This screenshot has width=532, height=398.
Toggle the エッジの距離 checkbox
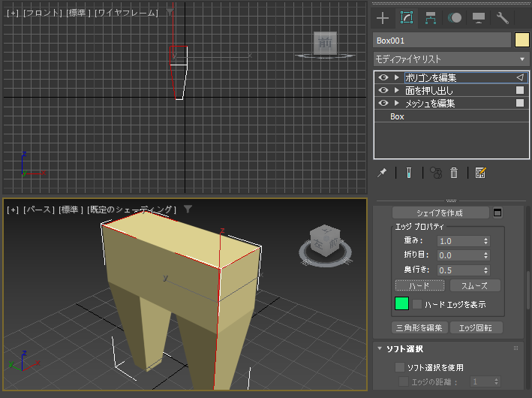click(404, 381)
